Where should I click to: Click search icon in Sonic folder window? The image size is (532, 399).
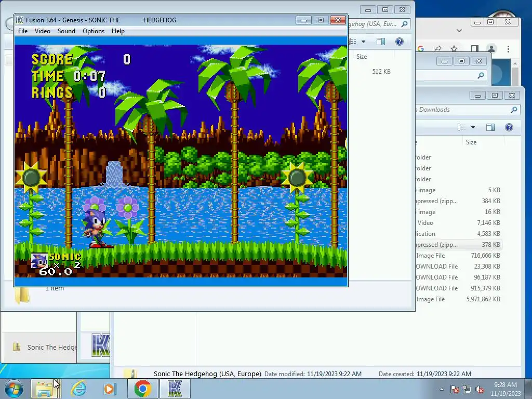pyautogui.click(x=404, y=24)
